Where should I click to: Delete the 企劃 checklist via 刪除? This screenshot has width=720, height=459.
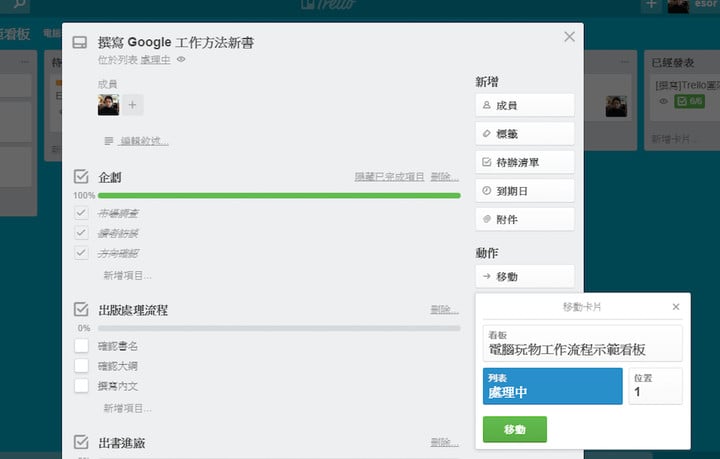pos(444,177)
